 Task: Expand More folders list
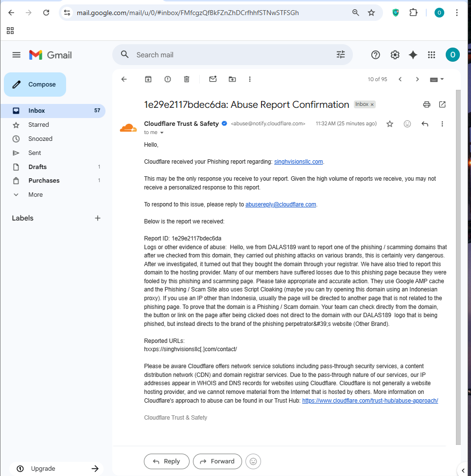(52, 195)
